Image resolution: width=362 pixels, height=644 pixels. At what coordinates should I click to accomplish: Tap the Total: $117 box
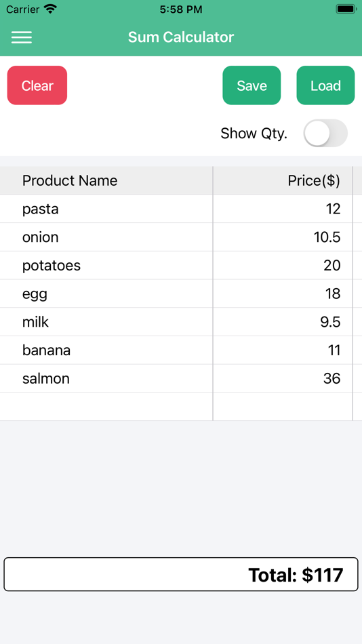click(x=181, y=574)
